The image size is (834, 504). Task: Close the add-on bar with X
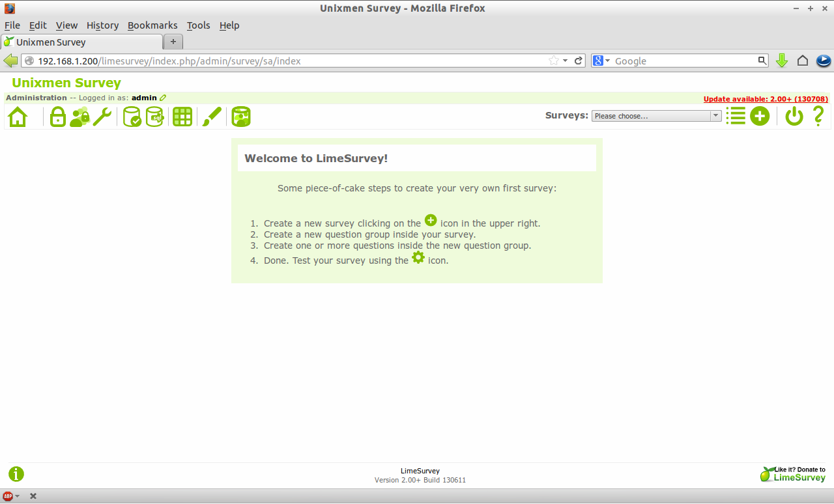point(33,496)
